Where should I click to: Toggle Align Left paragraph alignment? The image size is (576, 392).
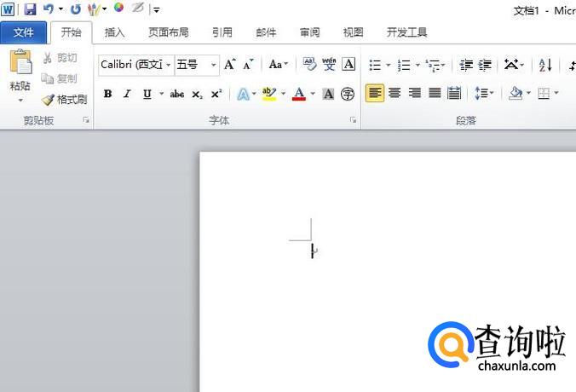click(375, 93)
